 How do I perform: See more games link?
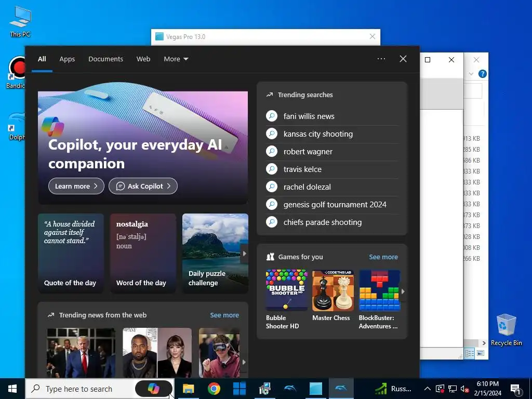pos(383,257)
